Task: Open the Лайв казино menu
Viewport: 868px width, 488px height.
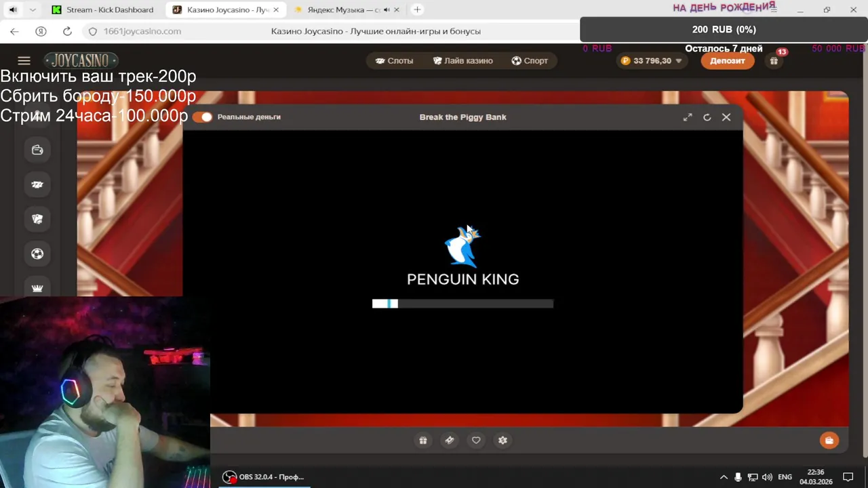Action: pos(462,61)
